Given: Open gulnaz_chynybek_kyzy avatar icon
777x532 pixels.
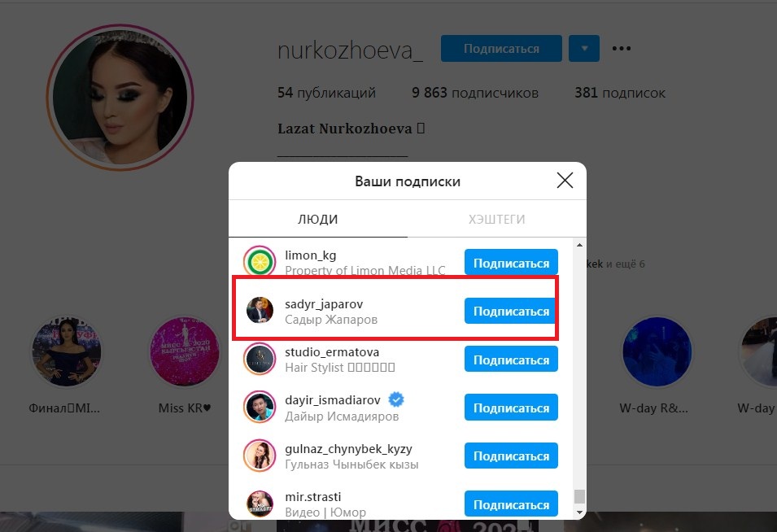Looking at the screenshot, I should [260, 456].
